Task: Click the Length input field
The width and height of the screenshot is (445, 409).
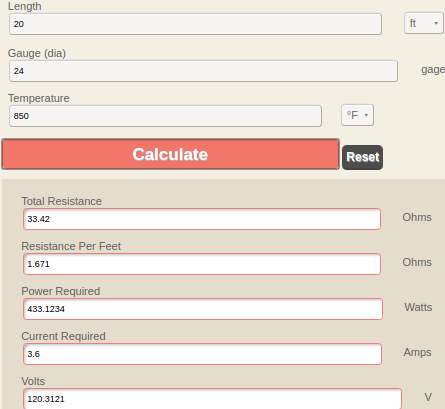Action: [195, 24]
